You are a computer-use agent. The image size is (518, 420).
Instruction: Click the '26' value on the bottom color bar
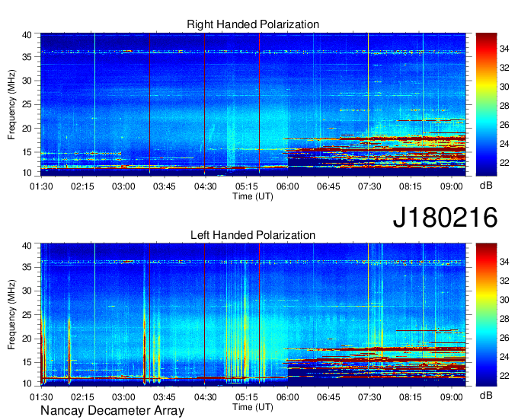click(x=504, y=338)
